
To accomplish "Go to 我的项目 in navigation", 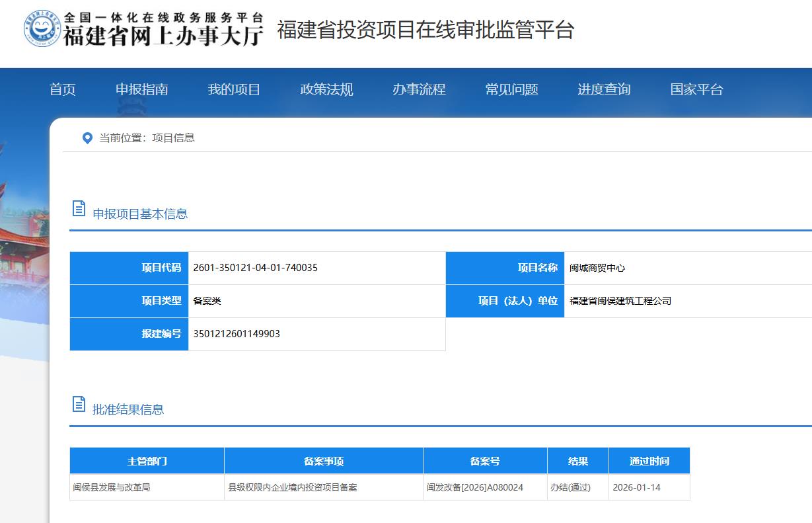I will (x=235, y=90).
